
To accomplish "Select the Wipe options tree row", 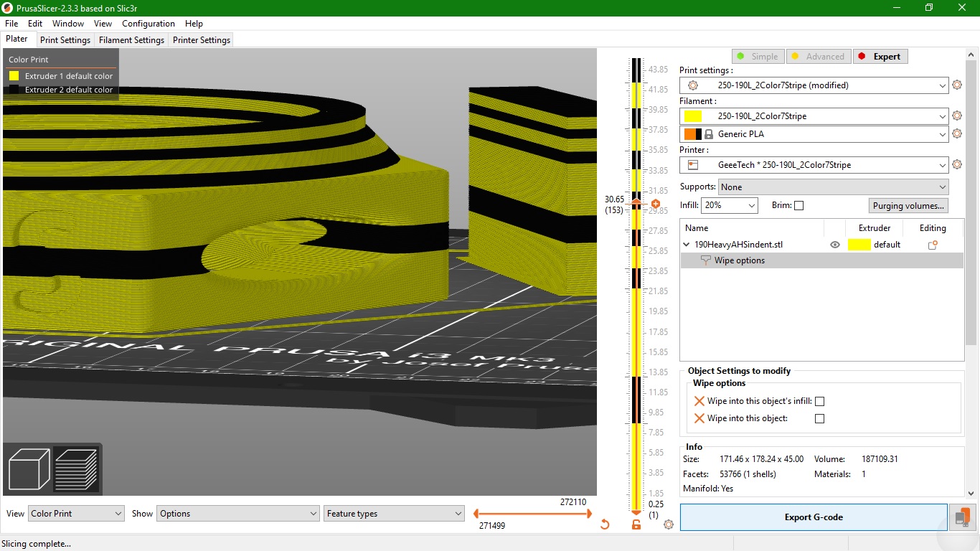I will click(x=821, y=260).
